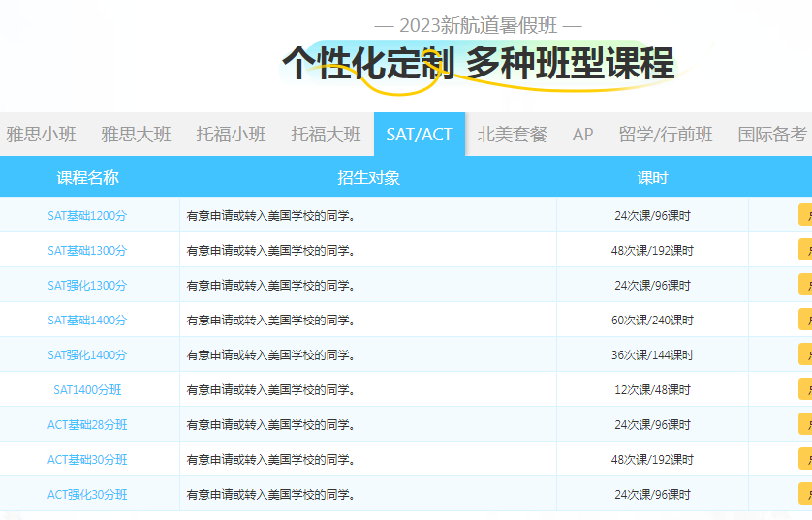
Task: Click the 招生对象 text in SAT强化1400分 row
Action: (x=271, y=355)
